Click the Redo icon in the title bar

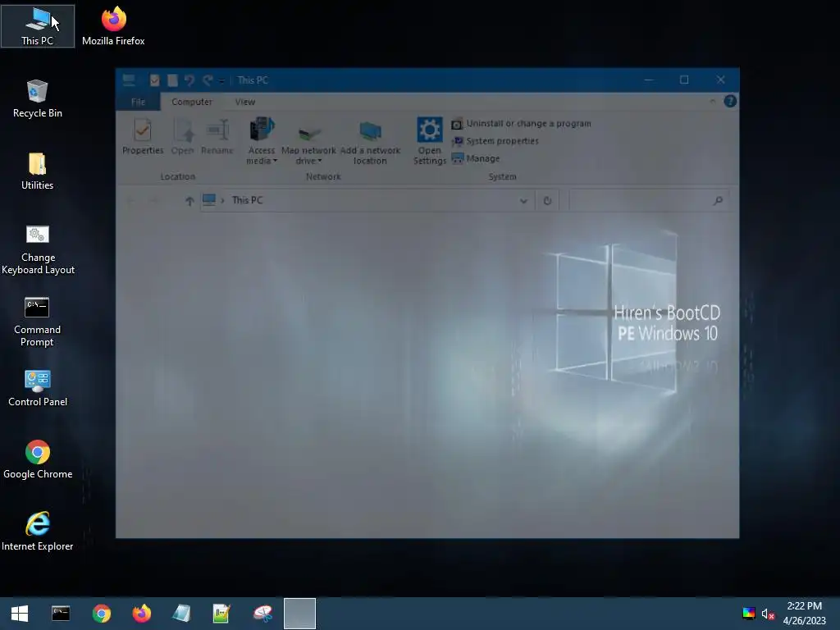pos(208,80)
